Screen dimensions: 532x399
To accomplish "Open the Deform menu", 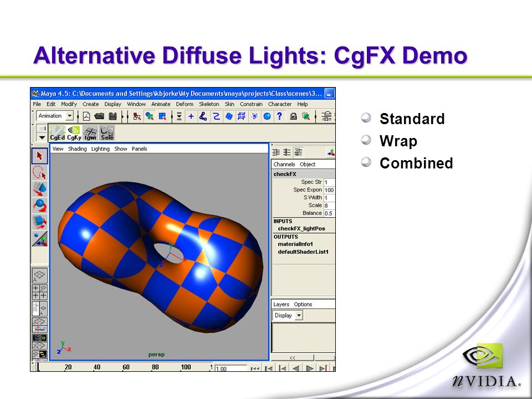I will click(x=185, y=104).
